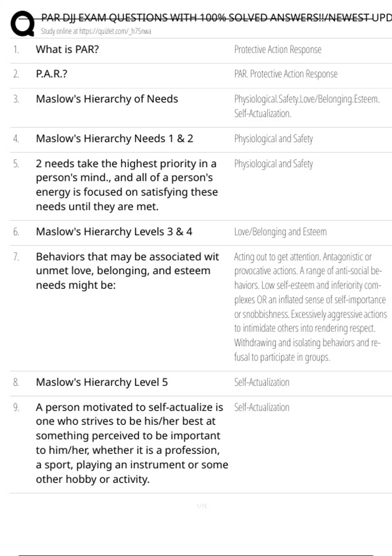Viewport: 392px width, 556px height.
Task: Click the answer "Protective Action Response" in row 1
Action: click(x=278, y=50)
